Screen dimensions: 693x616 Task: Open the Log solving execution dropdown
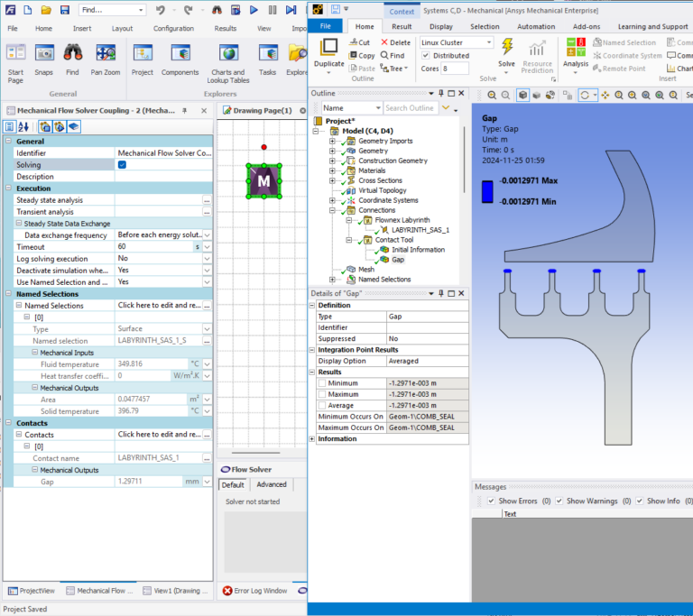(207, 259)
